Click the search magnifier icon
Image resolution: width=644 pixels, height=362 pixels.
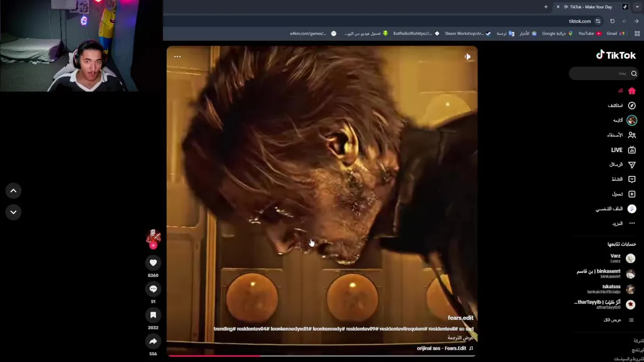(634, 73)
